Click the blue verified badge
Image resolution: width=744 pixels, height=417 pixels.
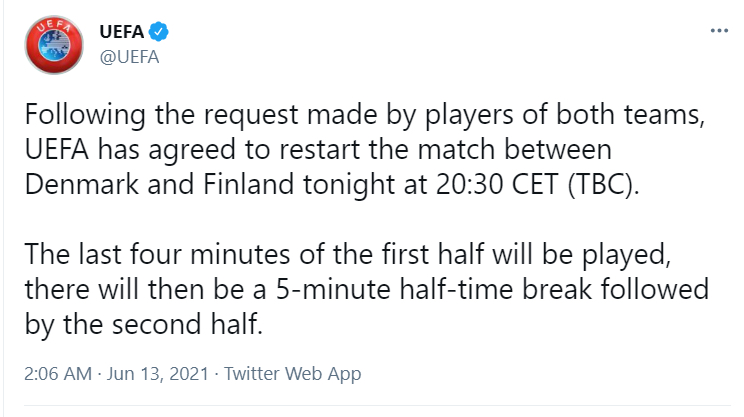point(158,32)
